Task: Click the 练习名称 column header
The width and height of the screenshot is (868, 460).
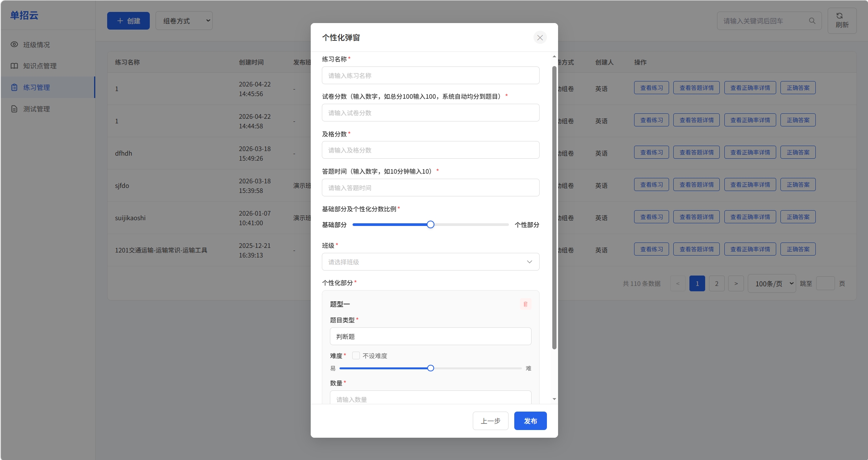Action: point(128,62)
